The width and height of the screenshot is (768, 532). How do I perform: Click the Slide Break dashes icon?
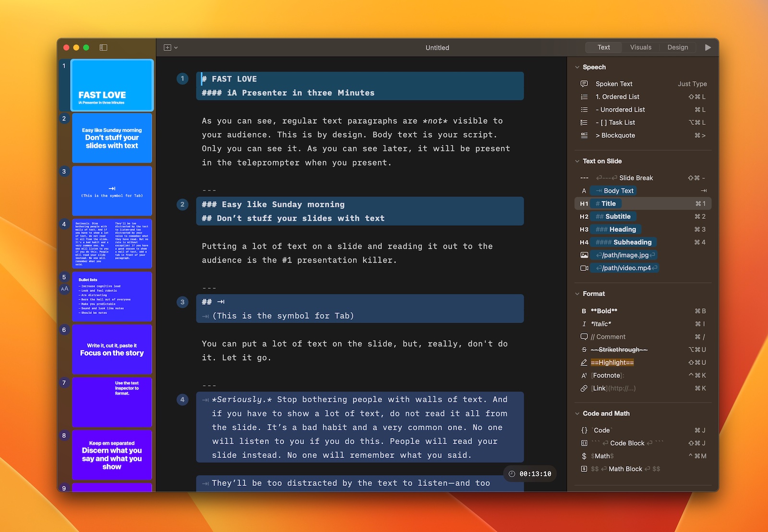tap(584, 178)
